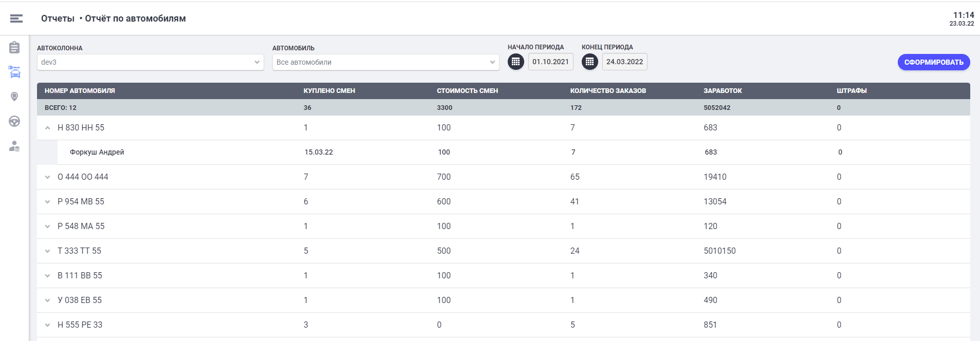The image size is (980, 341).
Task: Expand the Н 555 РЕ 33 row
Action: (x=48, y=325)
